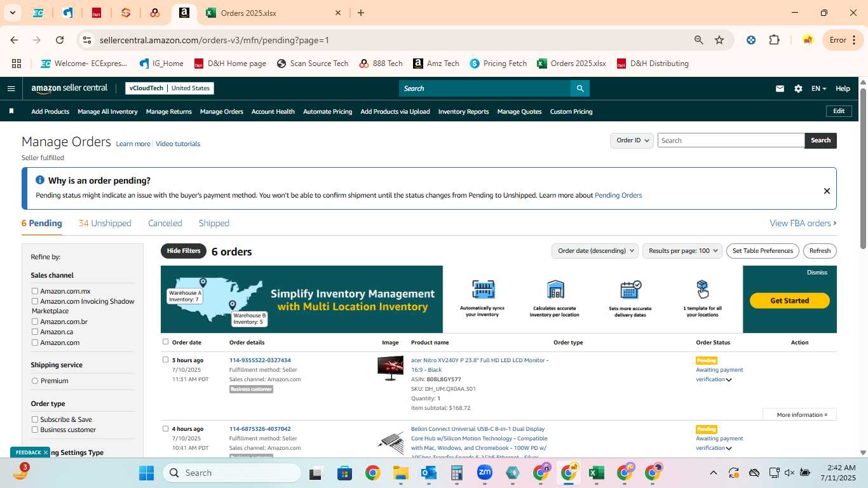Click the order search input field
This screenshot has height=488, width=868.
[731, 140]
